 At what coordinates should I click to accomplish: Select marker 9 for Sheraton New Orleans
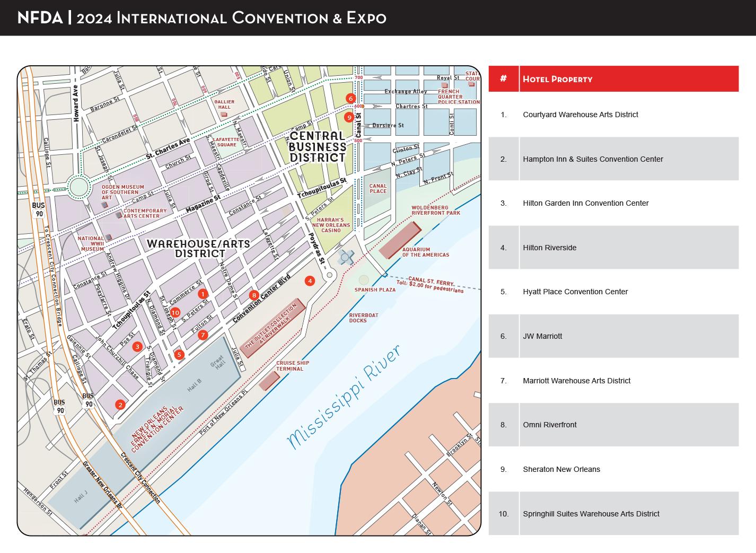[x=349, y=118]
